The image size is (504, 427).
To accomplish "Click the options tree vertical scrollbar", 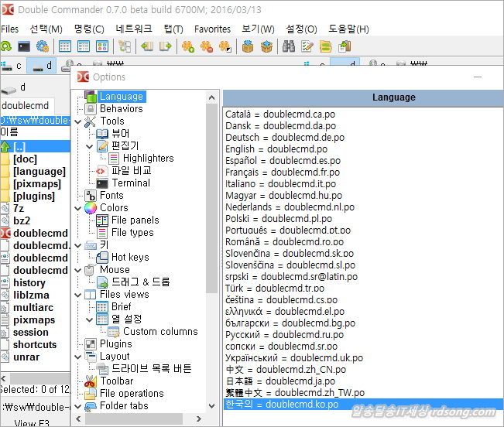I will coord(211,193).
